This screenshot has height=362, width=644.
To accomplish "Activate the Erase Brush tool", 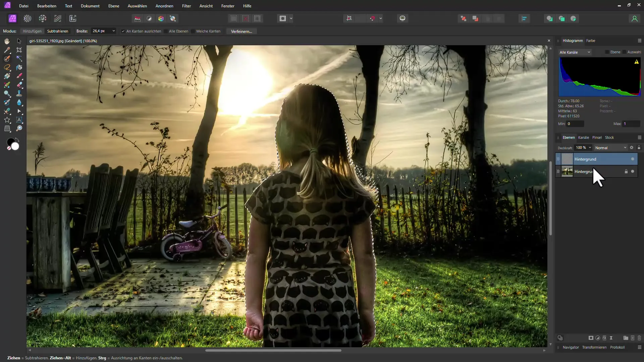I will coord(19,85).
